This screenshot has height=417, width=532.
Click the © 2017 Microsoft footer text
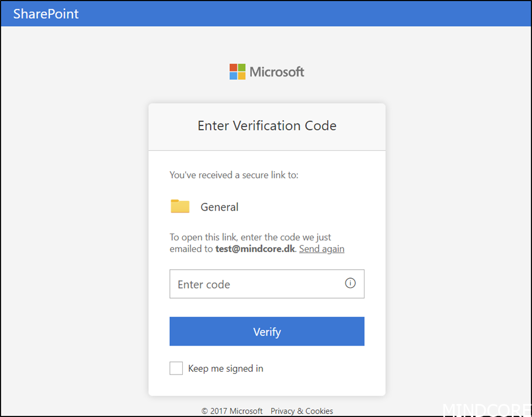[x=232, y=411]
